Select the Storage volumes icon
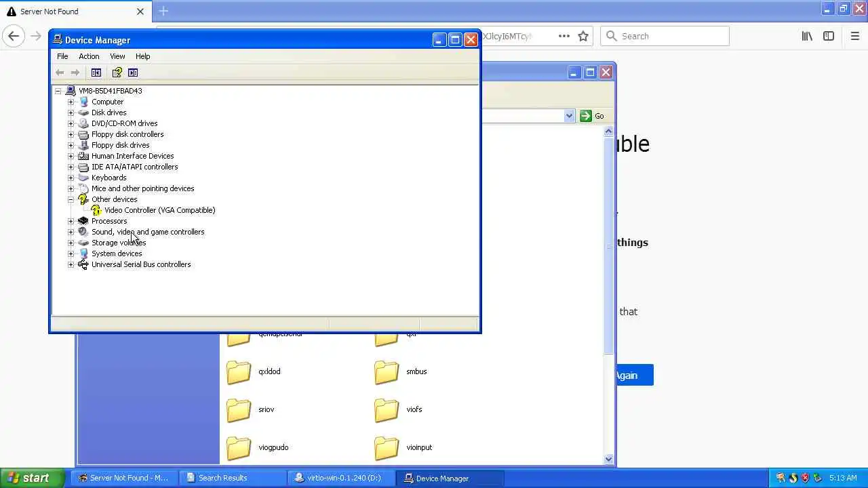 (x=83, y=243)
